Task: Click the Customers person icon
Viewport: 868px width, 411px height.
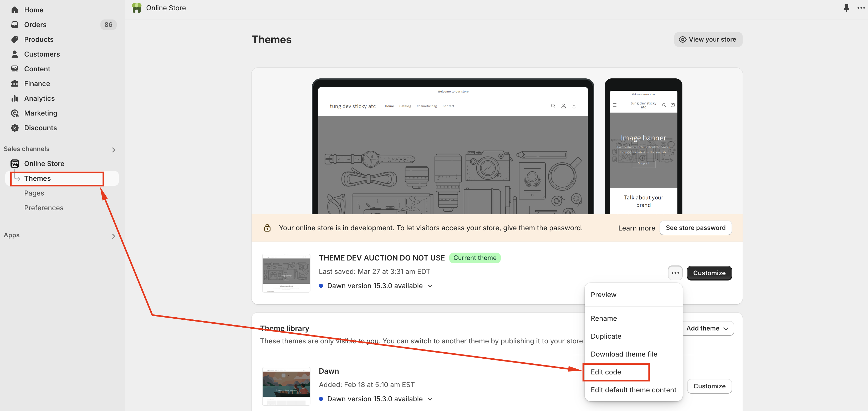Action: coord(14,54)
